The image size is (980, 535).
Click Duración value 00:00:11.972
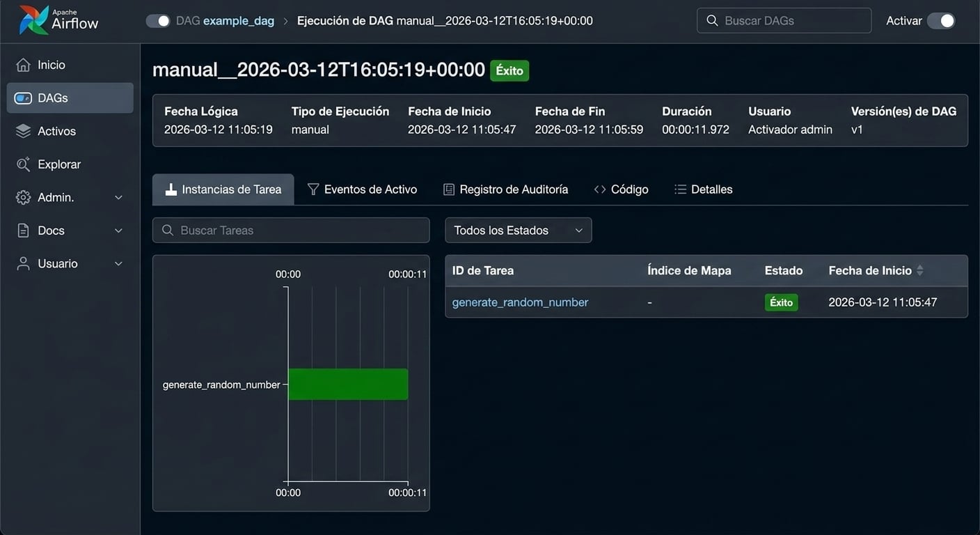(x=695, y=130)
